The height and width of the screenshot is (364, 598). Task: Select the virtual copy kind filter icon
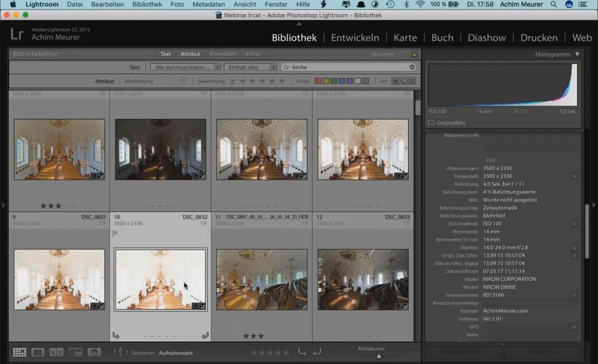tap(404, 81)
